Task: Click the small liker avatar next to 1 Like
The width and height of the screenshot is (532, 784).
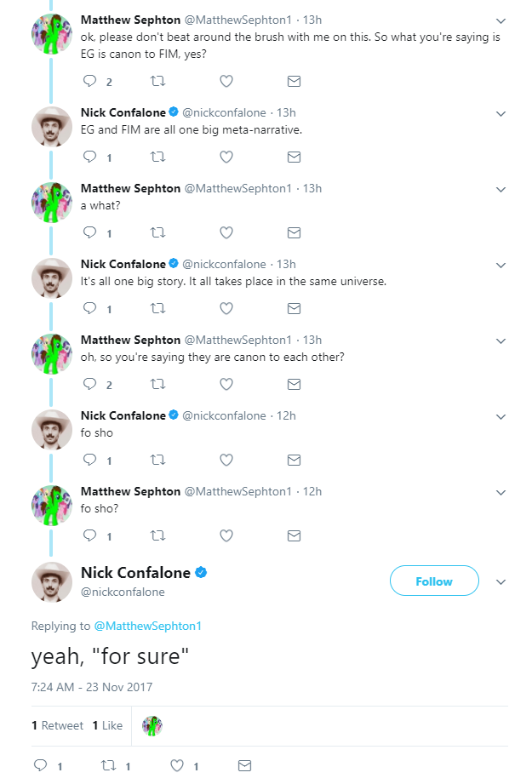Action: (152, 725)
